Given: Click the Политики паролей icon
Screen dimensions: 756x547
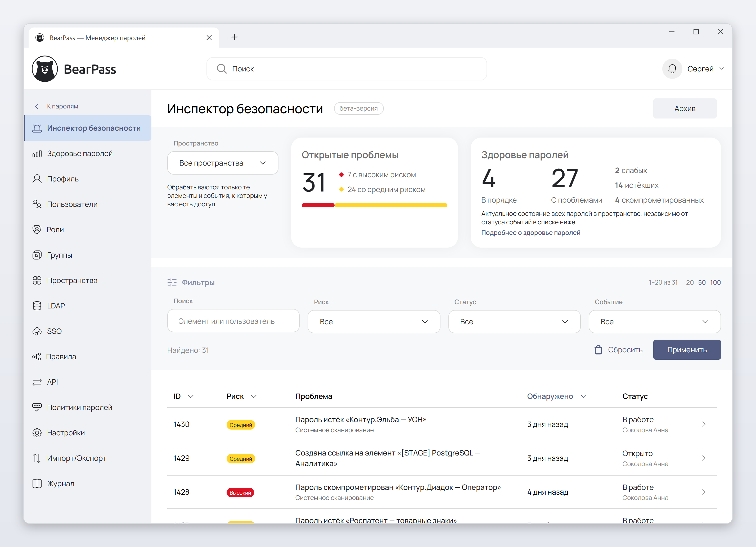Looking at the screenshot, I should click(x=37, y=407).
